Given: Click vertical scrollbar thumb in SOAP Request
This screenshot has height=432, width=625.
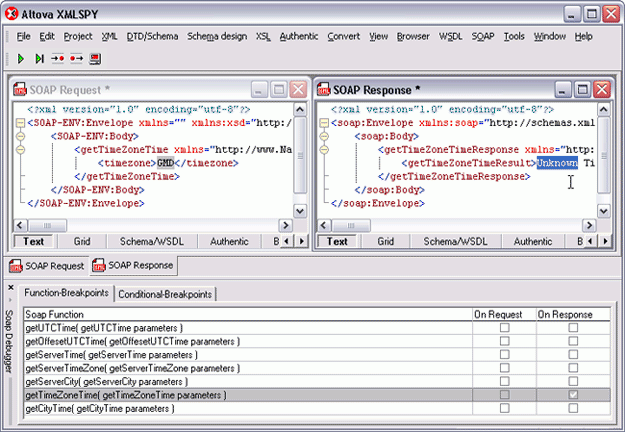Looking at the screenshot, I should coord(300,155).
